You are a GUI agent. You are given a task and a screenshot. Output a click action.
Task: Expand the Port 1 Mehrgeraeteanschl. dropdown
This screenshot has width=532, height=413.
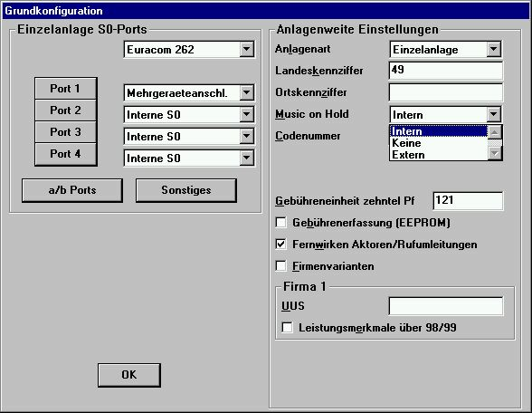tap(247, 92)
